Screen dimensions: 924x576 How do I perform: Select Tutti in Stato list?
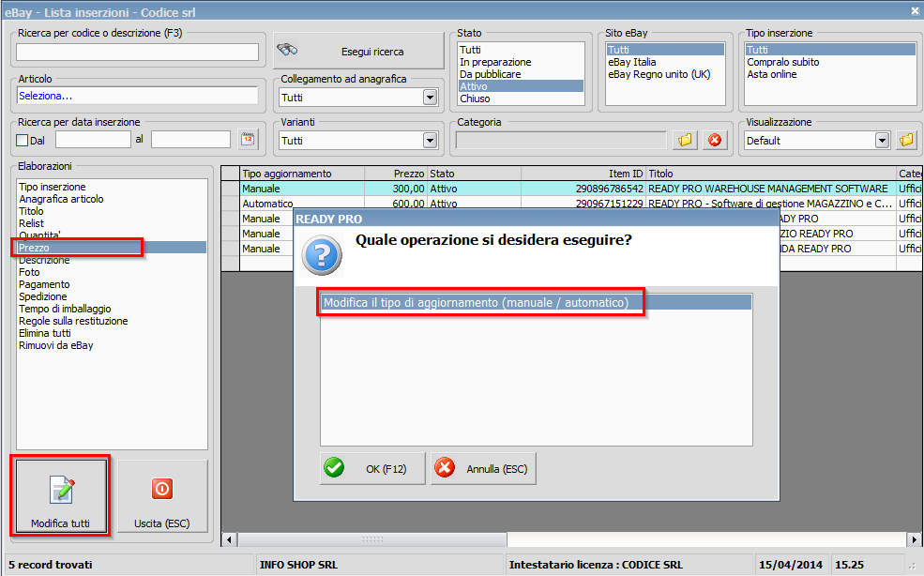pyautogui.click(x=521, y=50)
